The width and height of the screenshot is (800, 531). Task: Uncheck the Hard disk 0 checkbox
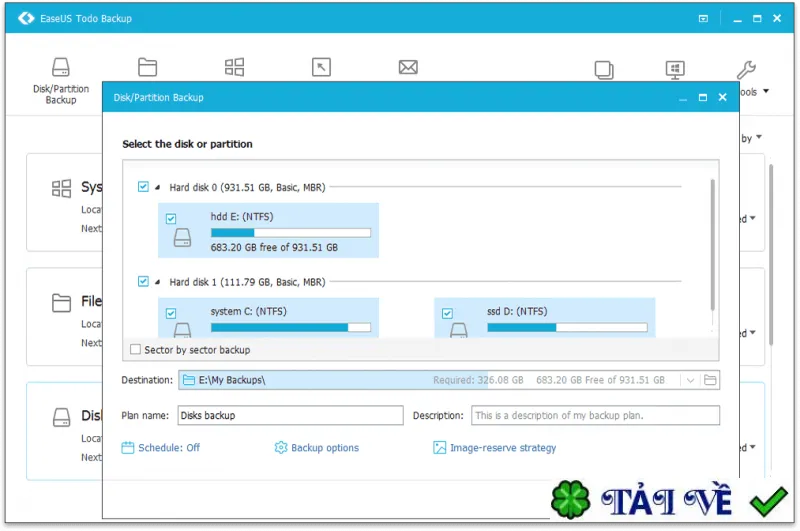point(143,187)
